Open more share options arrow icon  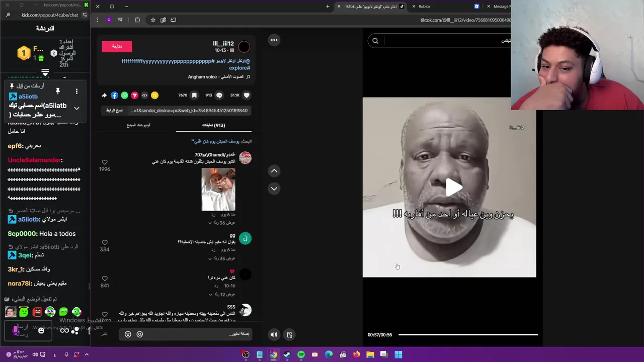click(x=104, y=95)
